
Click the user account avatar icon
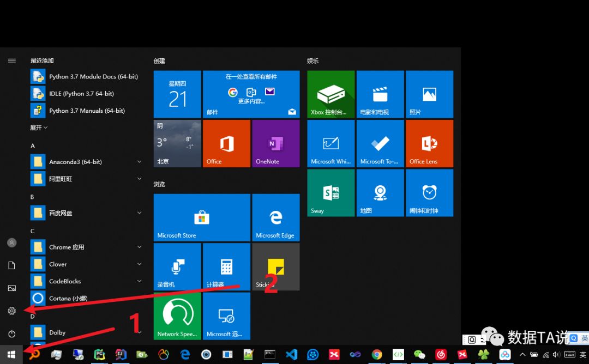tap(11, 243)
